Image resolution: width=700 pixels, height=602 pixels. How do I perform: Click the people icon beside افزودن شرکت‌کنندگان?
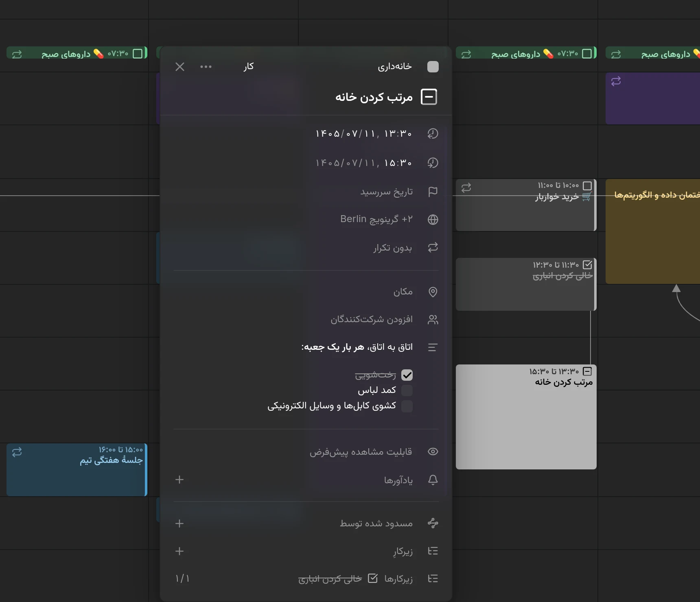coord(433,320)
